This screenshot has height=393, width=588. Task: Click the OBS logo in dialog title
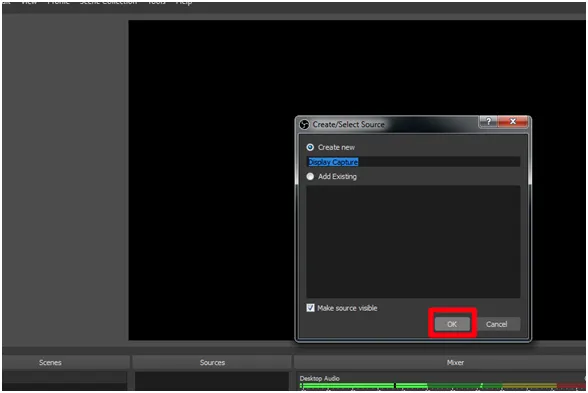point(304,124)
